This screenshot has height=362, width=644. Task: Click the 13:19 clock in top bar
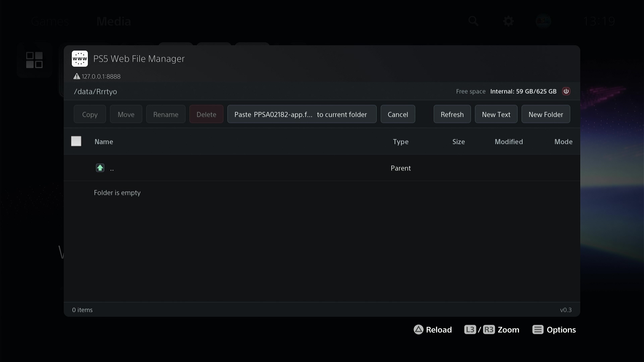point(599,21)
